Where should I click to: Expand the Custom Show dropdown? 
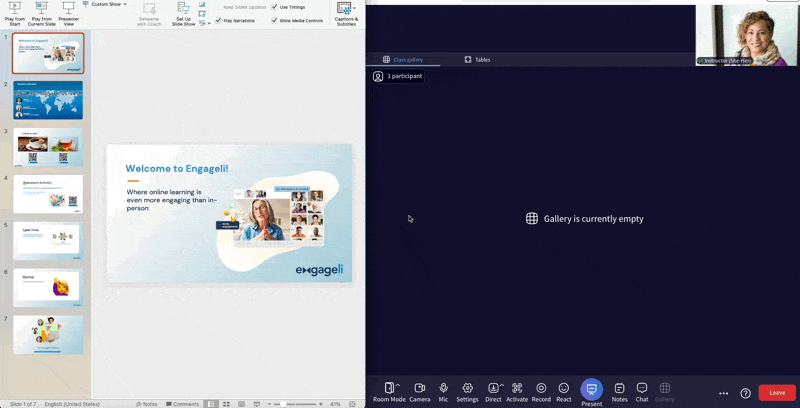[x=124, y=4]
